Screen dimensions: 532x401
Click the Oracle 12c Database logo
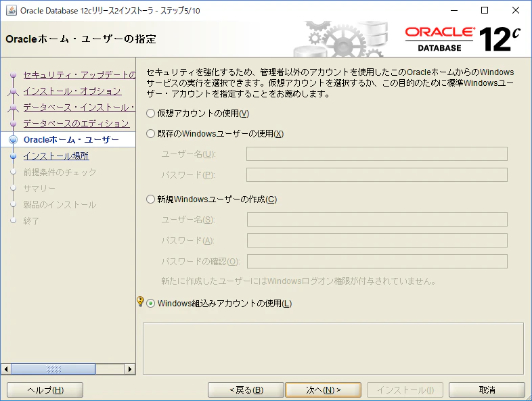463,39
